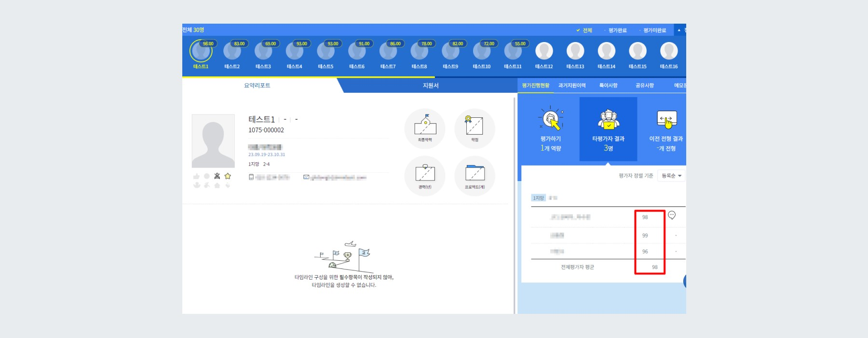868x338 pixels.
Task: Open 이전 전형 결과 icon
Action: [x=666, y=119]
